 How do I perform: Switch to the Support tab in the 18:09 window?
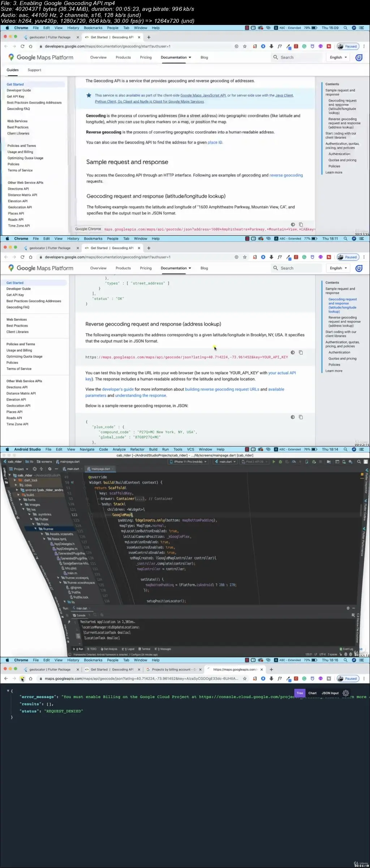click(34, 70)
